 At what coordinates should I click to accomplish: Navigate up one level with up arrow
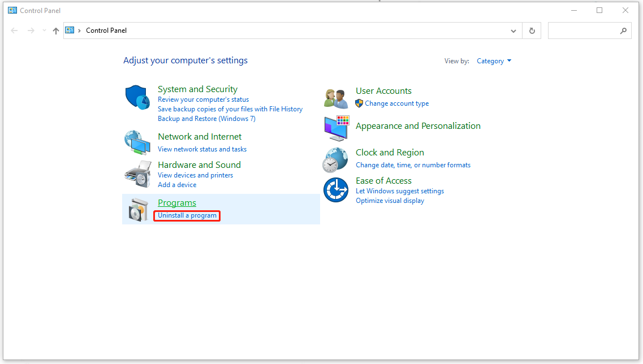55,31
